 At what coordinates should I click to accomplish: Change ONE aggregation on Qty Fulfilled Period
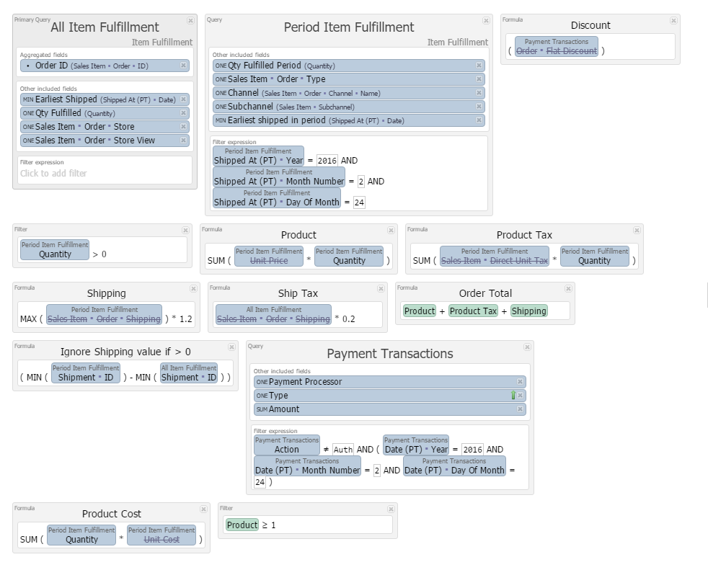(x=221, y=66)
